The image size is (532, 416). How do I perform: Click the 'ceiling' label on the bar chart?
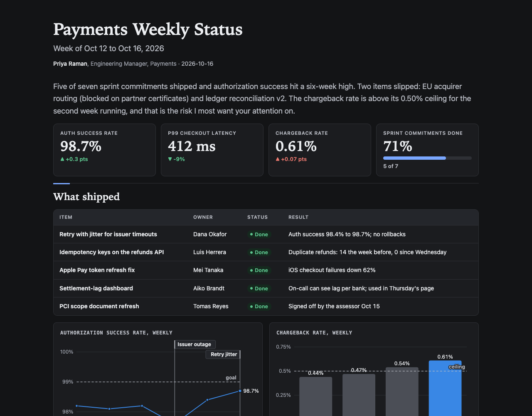tap(457, 367)
